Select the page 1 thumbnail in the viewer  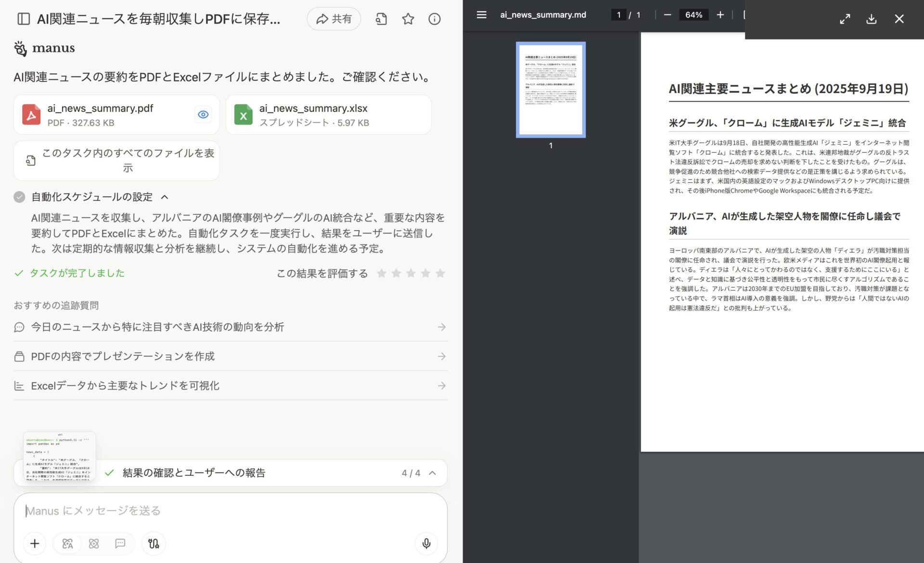(x=551, y=90)
